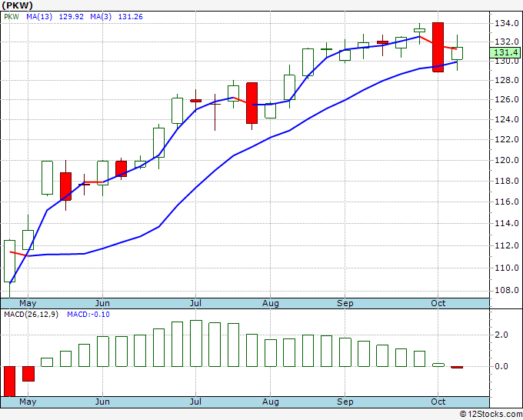Image resolution: width=523 pixels, height=420 pixels.
Task: Click the 112.0 price axis label
Action: coord(506,245)
